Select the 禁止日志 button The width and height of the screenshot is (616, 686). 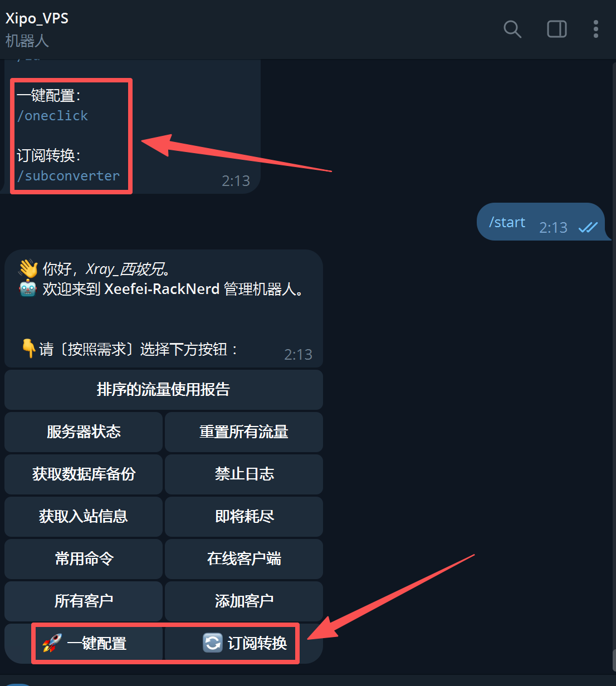point(244,474)
